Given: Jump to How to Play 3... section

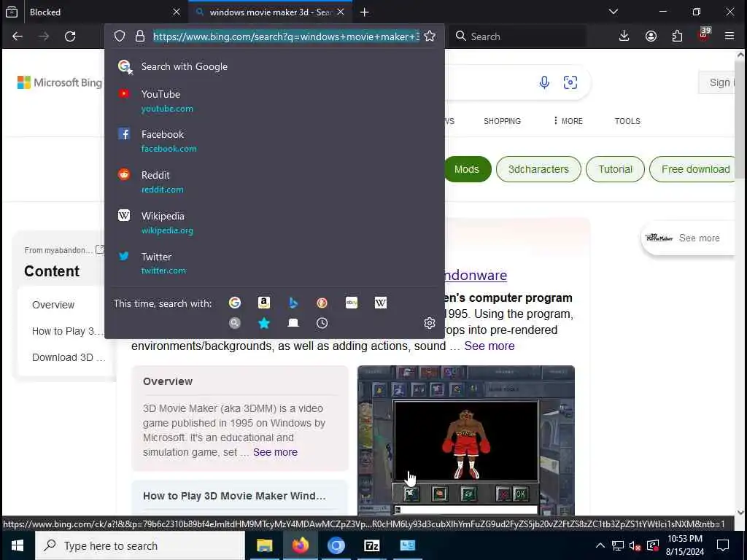Looking at the screenshot, I should [66, 331].
